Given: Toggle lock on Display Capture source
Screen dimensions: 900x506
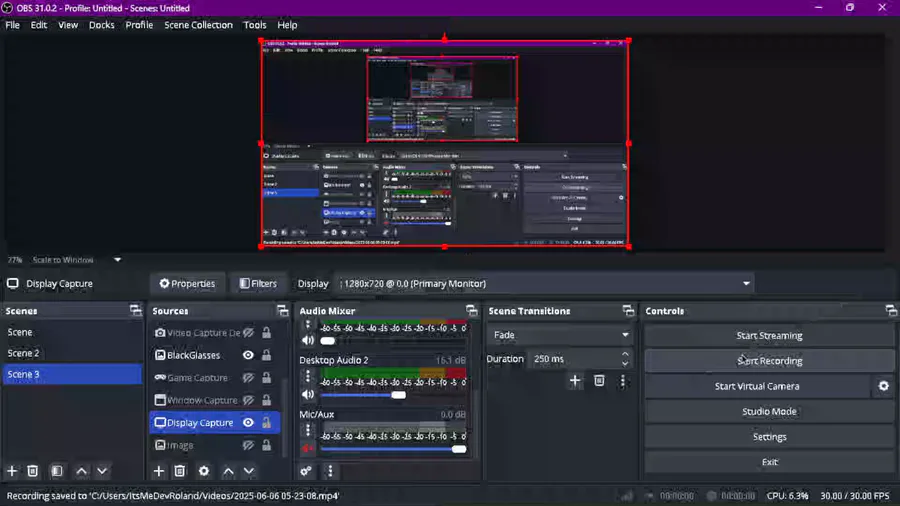Looking at the screenshot, I should pos(266,422).
